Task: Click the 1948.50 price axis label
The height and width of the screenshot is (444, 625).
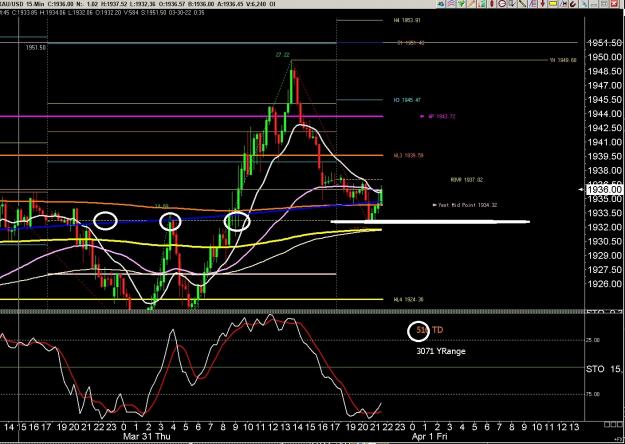Action: [x=605, y=71]
